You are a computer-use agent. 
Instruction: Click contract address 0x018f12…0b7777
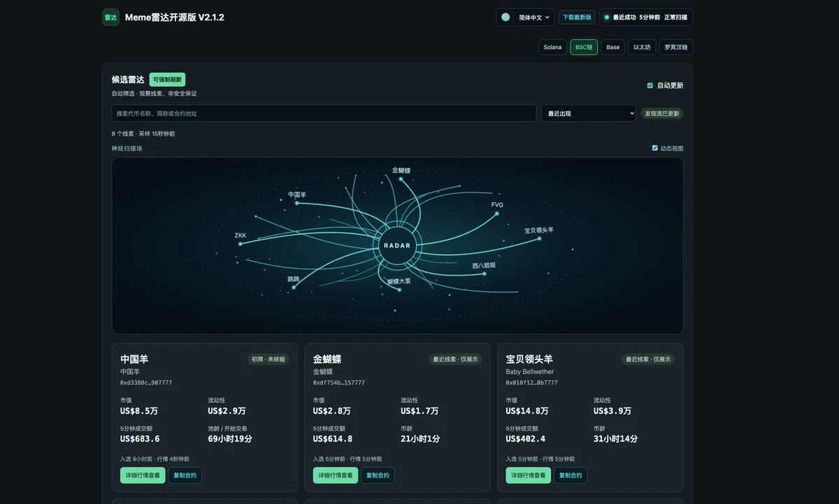[x=532, y=383]
